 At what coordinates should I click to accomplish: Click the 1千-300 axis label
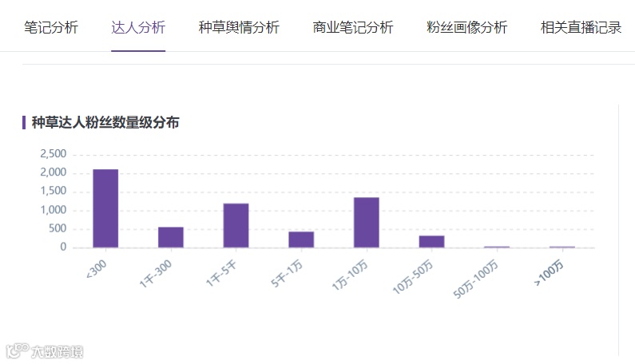click(x=156, y=274)
